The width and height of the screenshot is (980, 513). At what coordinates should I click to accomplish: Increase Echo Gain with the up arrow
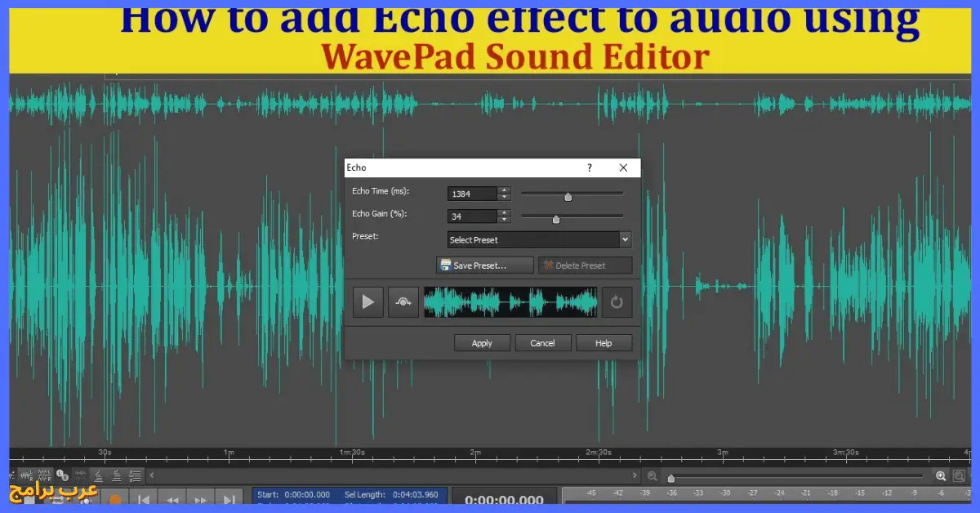[x=504, y=213]
